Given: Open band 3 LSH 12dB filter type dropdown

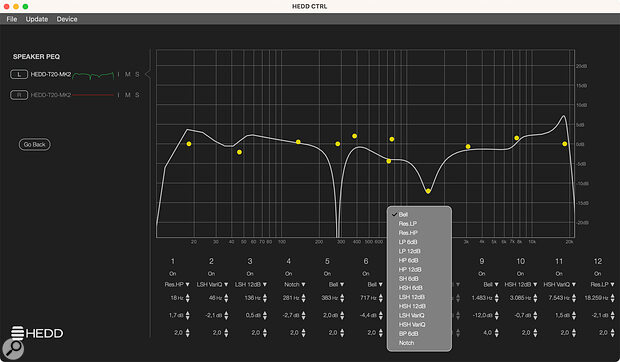Looking at the screenshot, I should (x=251, y=285).
